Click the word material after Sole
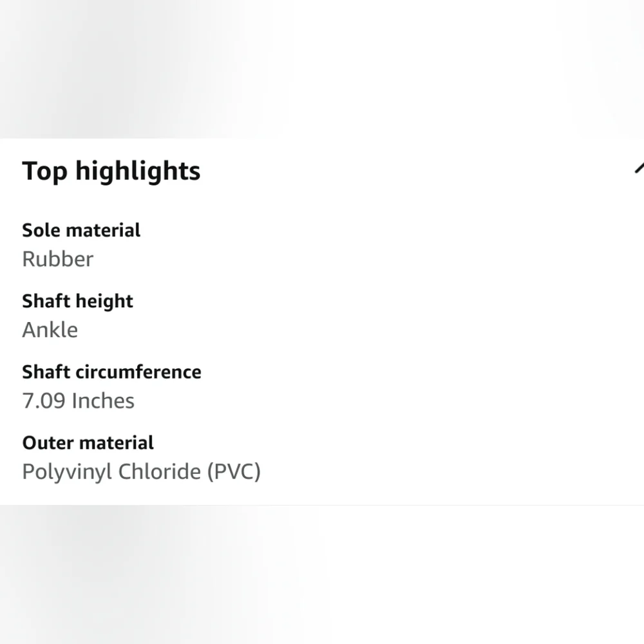 [104, 230]
